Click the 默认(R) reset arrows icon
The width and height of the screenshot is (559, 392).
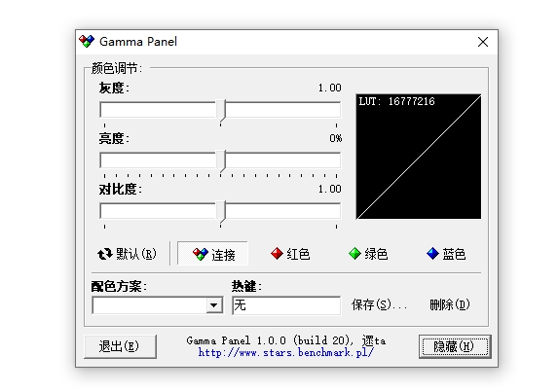pos(105,254)
